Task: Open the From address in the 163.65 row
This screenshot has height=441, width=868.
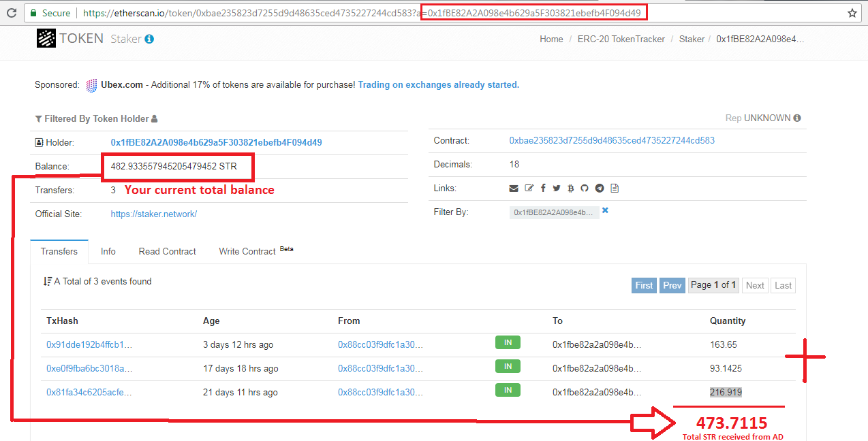Action: 380,344
